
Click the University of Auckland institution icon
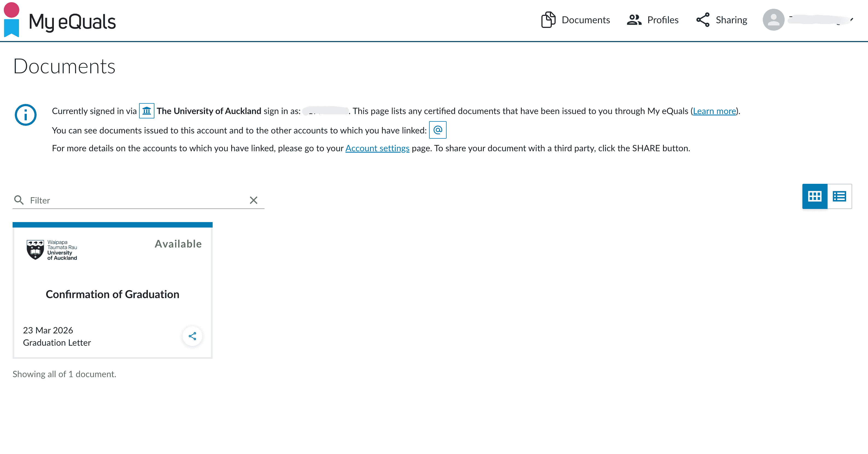[146, 111]
